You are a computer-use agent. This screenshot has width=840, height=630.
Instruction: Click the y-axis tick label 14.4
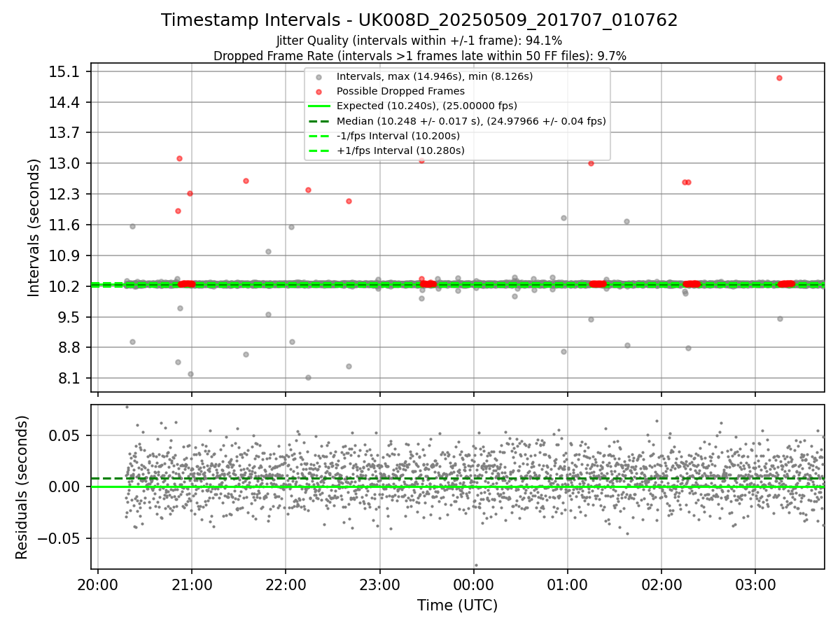coord(66,102)
